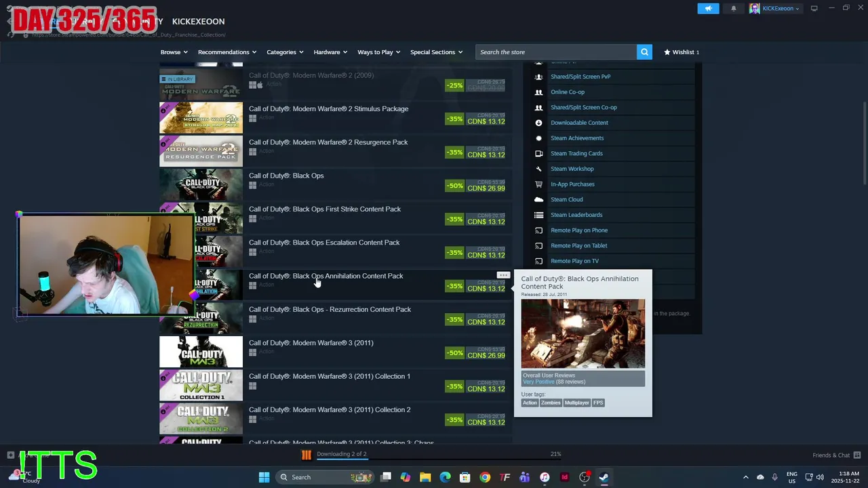The image size is (868, 488).
Task: Open the KICKExeoon account dropdown
Action: [x=774, y=8]
